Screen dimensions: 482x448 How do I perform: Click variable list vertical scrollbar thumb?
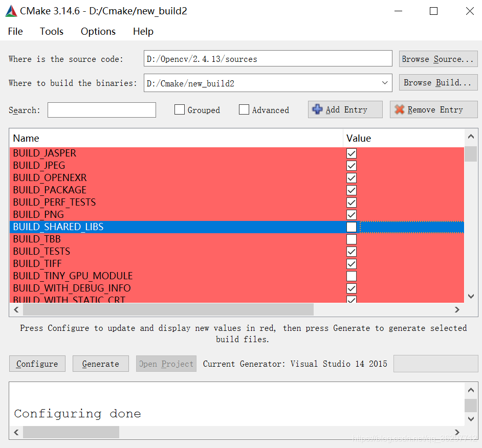(x=471, y=154)
